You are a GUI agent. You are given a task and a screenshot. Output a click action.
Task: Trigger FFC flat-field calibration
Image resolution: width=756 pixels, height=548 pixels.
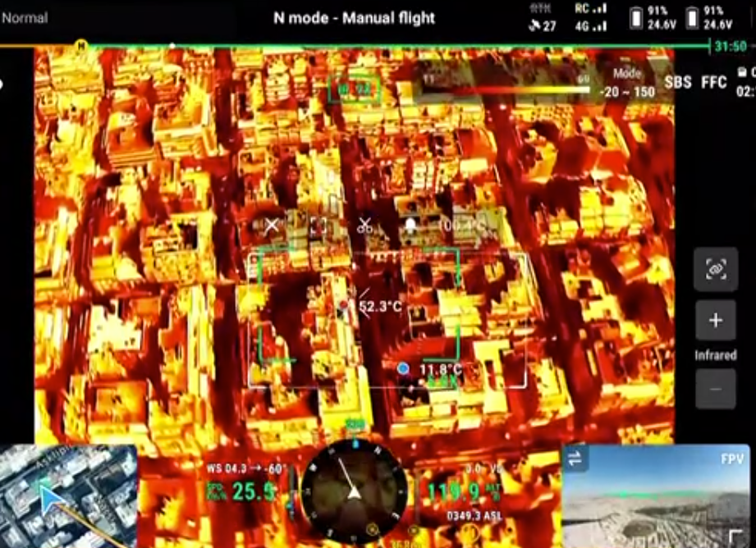(x=713, y=83)
